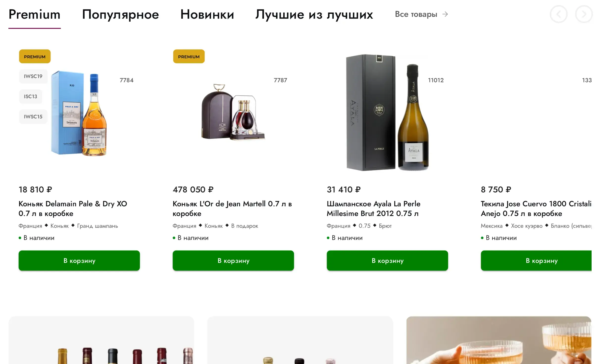
Task: Click the PREMIUM badge on L'Or de Jean Martell
Action: click(189, 56)
